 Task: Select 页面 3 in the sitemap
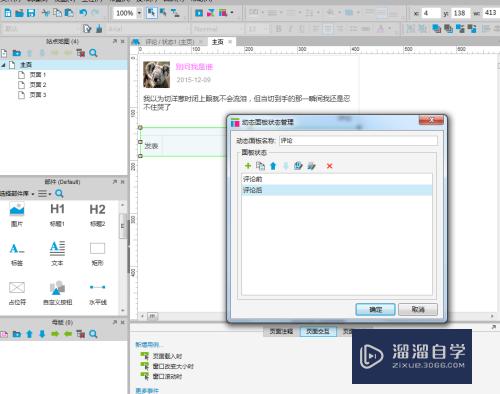[x=38, y=95]
